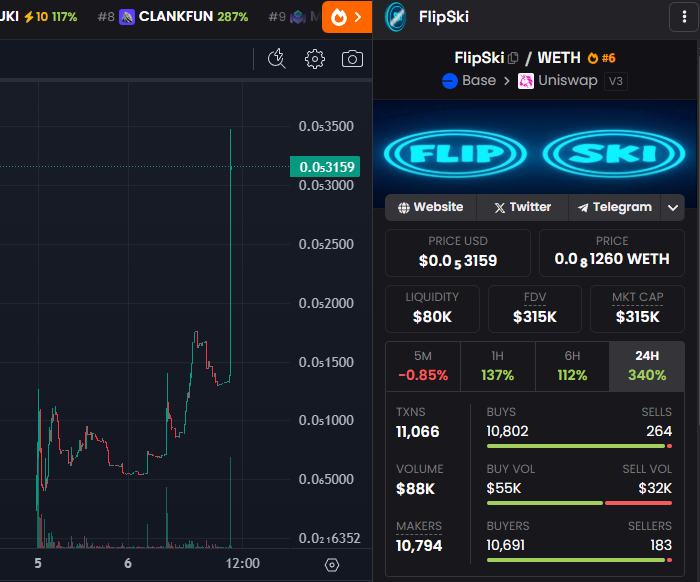Select the 24H timeframe tab
The height and width of the screenshot is (582, 700).
(647, 366)
